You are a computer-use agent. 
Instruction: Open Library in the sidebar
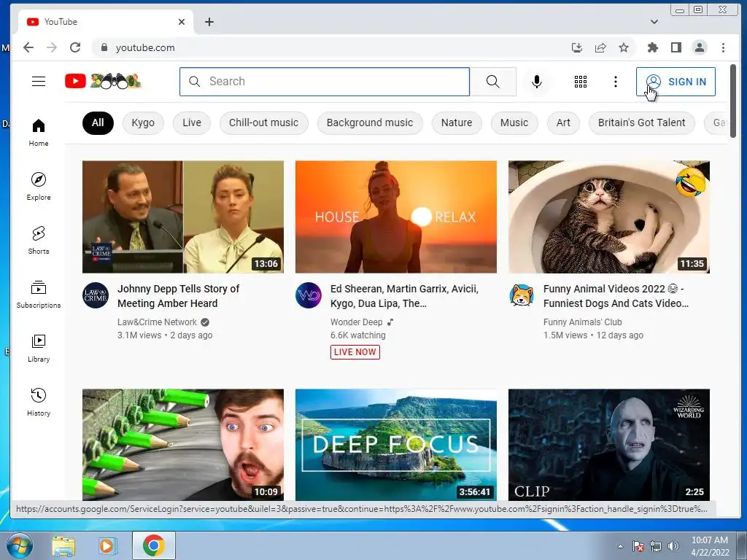tap(39, 348)
